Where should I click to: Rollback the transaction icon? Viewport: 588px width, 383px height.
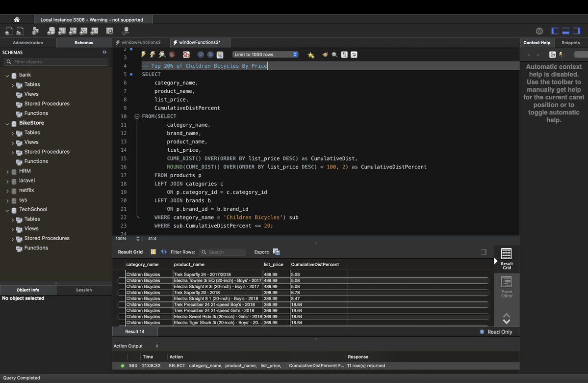coord(210,55)
